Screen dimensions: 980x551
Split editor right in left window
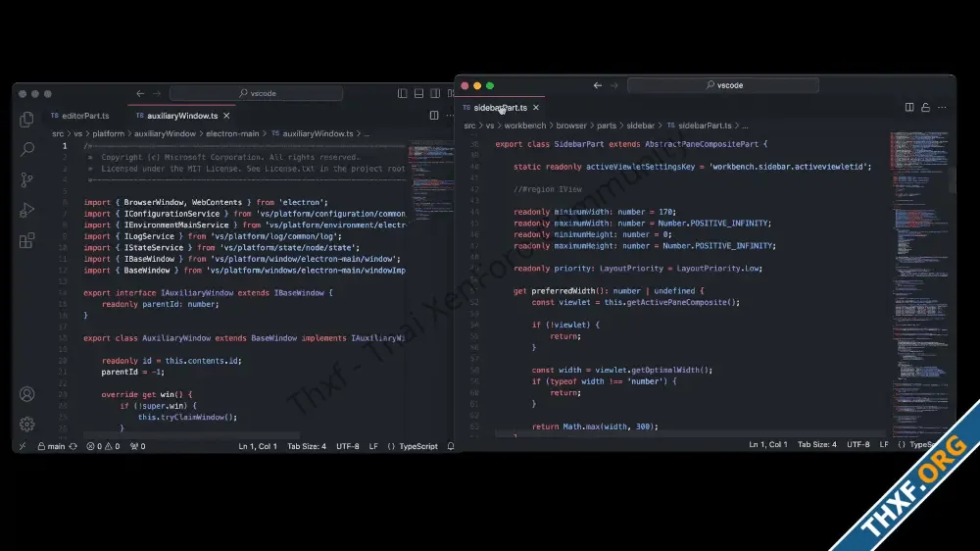pyautogui.click(x=434, y=115)
